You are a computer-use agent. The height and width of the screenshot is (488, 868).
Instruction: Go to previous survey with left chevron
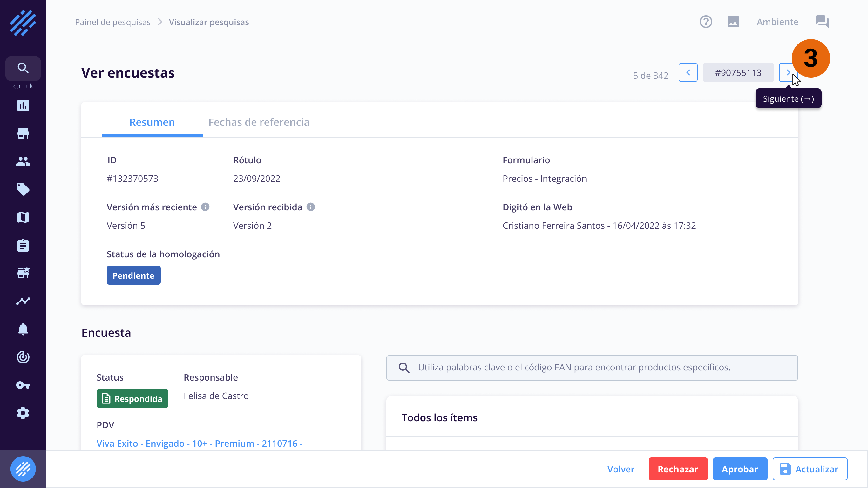click(x=688, y=72)
